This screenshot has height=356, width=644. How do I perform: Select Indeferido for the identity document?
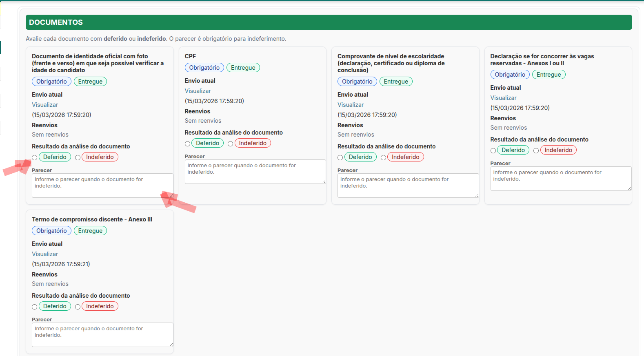(78, 158)
